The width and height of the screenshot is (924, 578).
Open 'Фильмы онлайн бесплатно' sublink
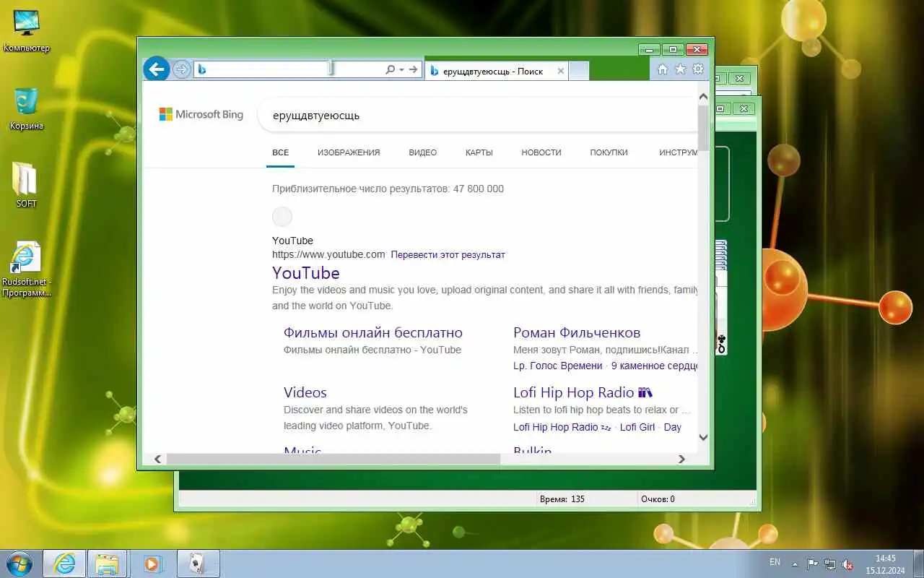373,333
